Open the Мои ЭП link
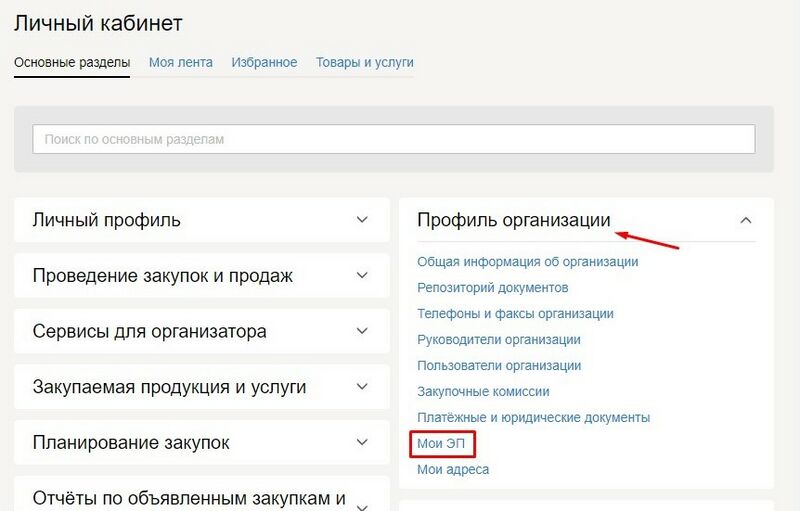 [441, 443]
